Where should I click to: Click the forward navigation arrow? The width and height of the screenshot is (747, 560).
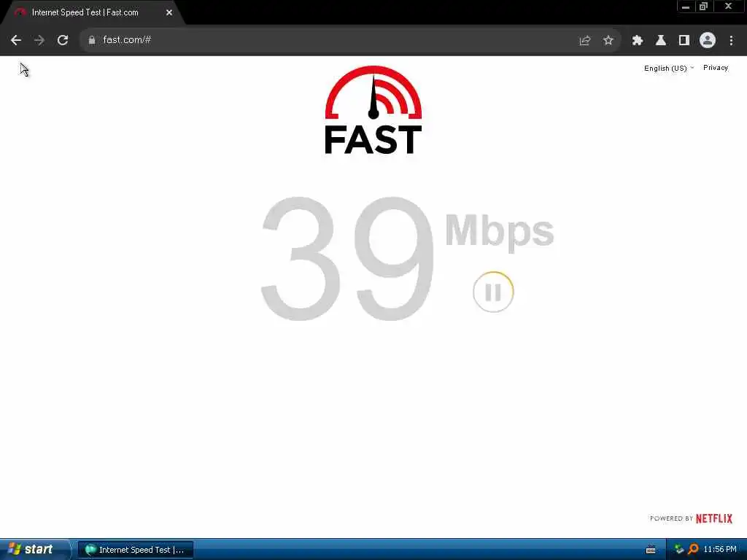coord(39,40)
